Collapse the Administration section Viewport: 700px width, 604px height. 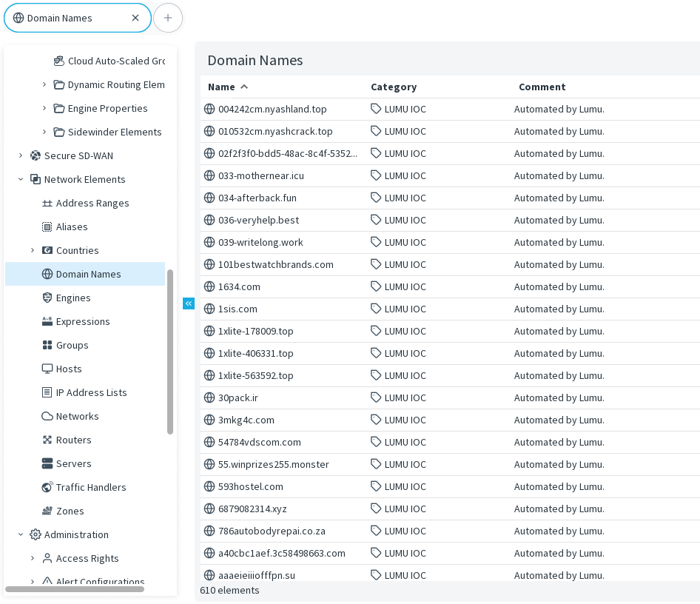coord(21,534)
